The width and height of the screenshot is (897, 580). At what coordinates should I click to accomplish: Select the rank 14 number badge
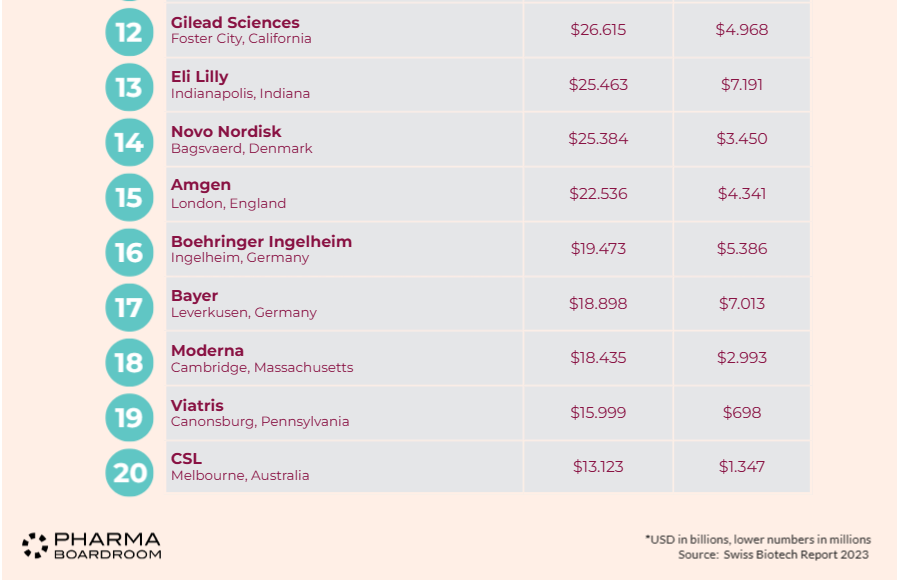129,141
